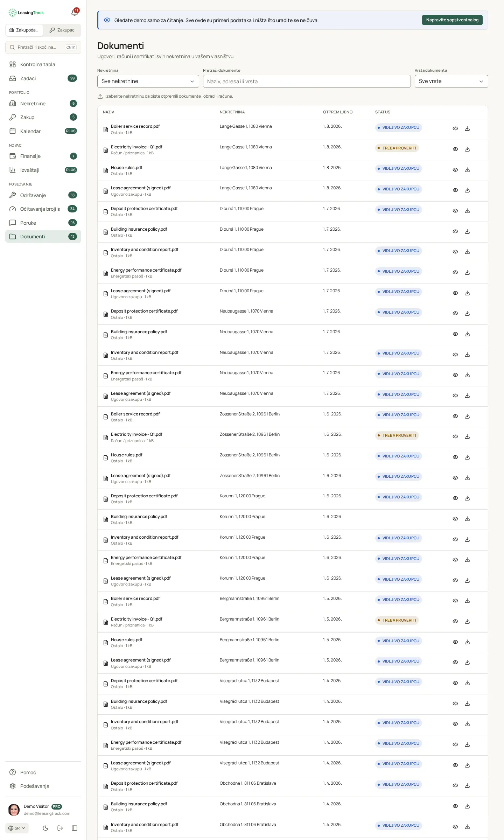
Task: Open the notifications bell icon
Action: 75,13
